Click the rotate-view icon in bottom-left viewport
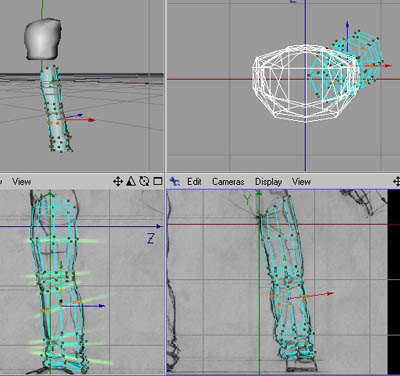The width and height of the screenshot is (400, 376). pyautogui.click(x=144, y=181)
